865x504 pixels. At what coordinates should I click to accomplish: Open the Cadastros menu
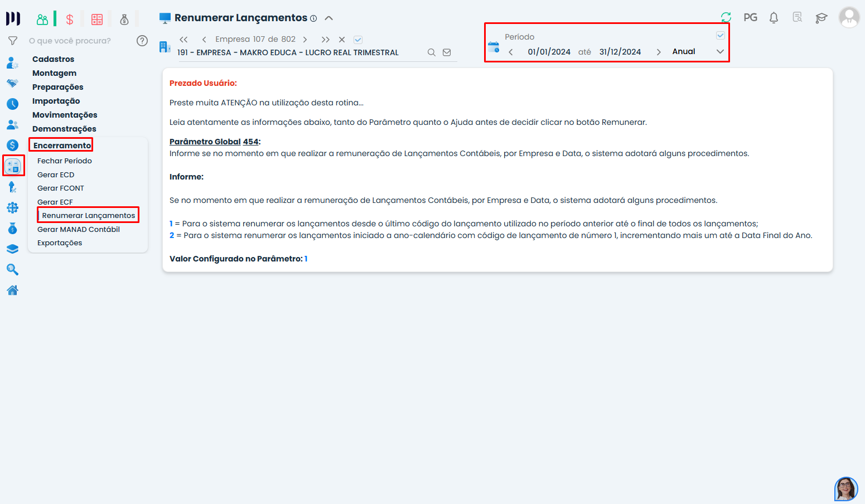[53, 59]
